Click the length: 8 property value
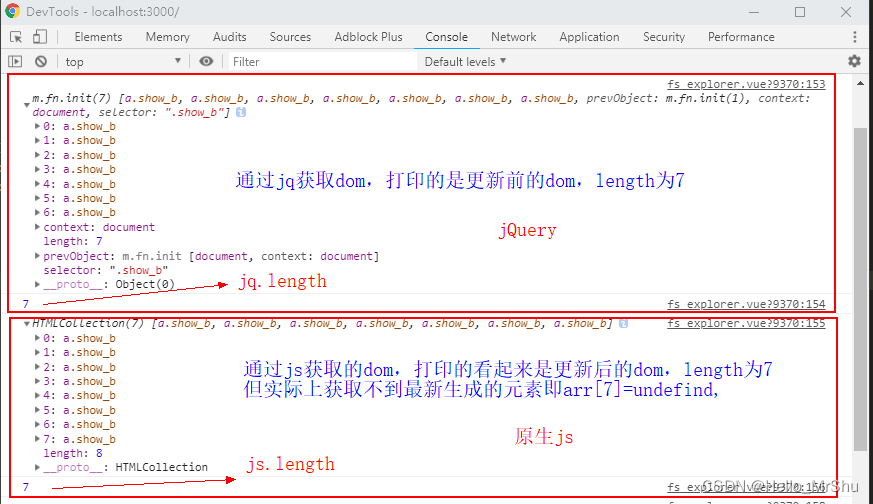 pyautogui.click(x=99, y=453)
